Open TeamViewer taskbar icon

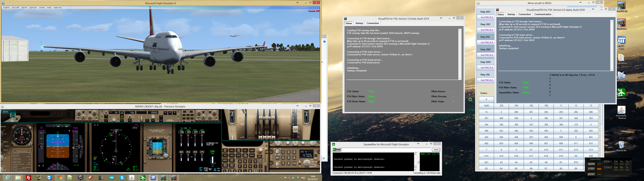tap(49, 178)
